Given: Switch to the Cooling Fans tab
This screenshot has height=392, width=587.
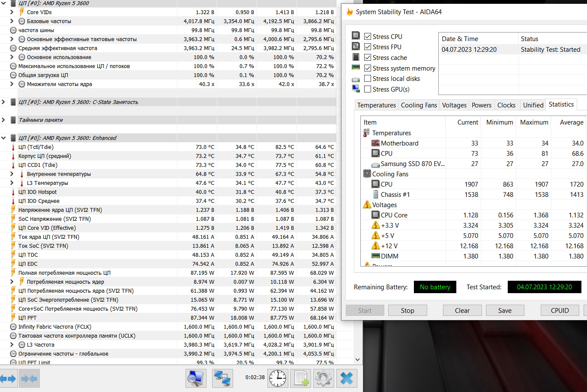Looking at the screenshot, I should 419,105.
